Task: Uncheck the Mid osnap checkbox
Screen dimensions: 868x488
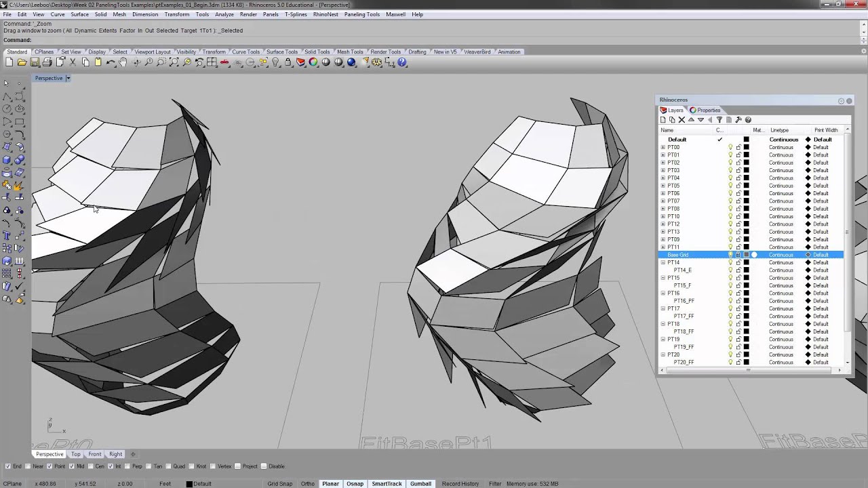Action: click(71, 466)
